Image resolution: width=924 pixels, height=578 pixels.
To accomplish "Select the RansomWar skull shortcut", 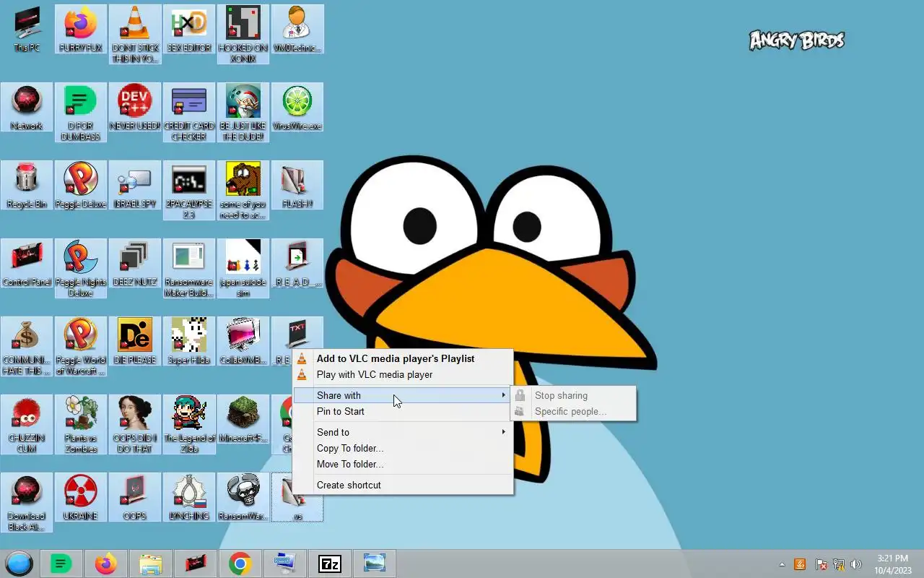I will [243, 498].
